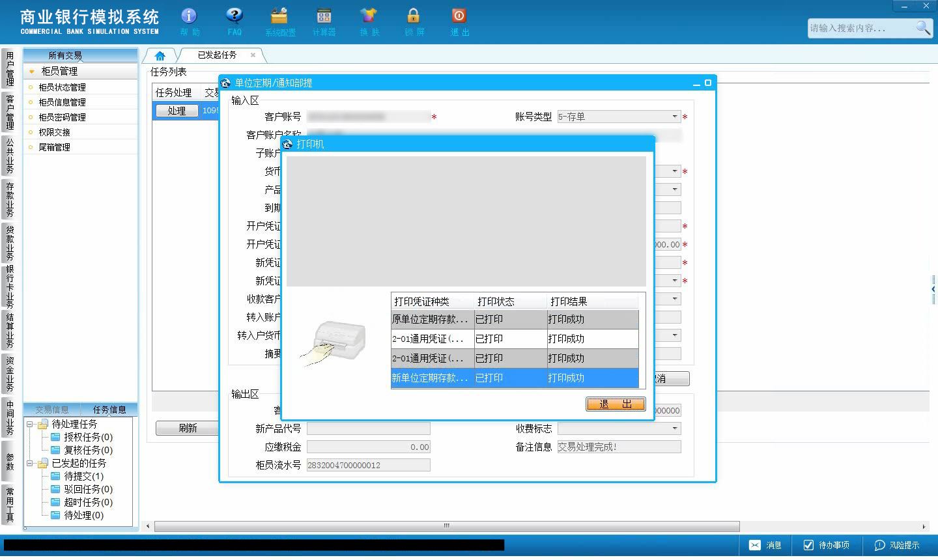Viewport: 938px width, 560px height.
Task: Open the 账号类型 dropdown
Action: 675,117
